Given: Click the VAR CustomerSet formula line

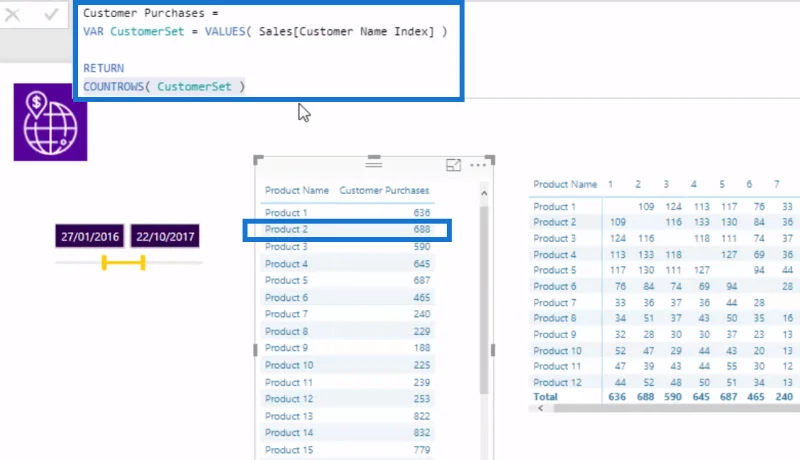Looking at the screenshot, I should click(x=265, y=32).
